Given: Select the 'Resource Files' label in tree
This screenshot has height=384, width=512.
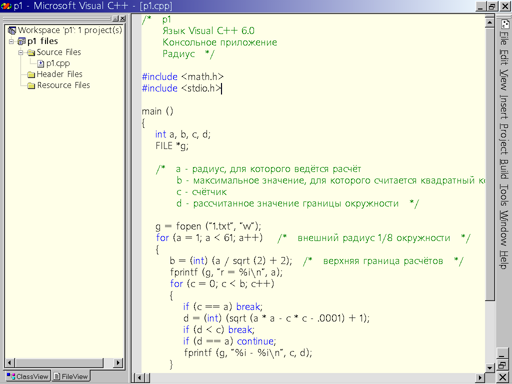Looking at the screenshot, I should (x=63, y=85).
